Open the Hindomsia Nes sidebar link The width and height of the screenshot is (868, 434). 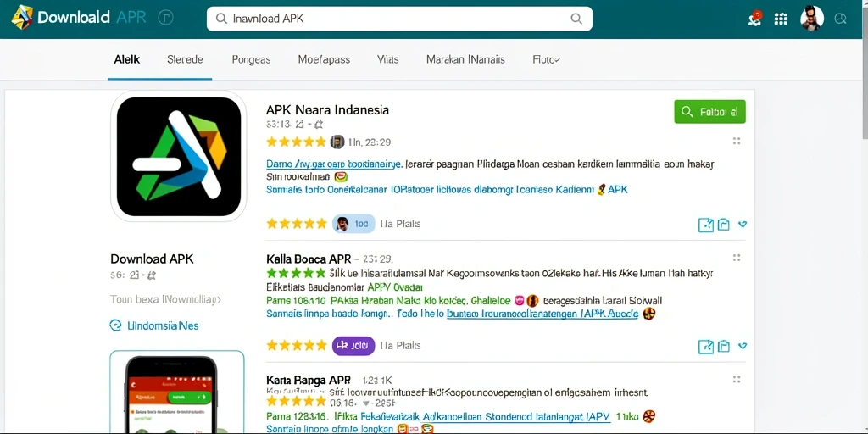pos(163,325)
